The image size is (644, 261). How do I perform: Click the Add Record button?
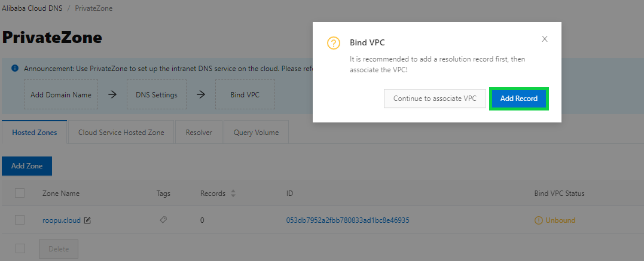[x=518, y=99]
